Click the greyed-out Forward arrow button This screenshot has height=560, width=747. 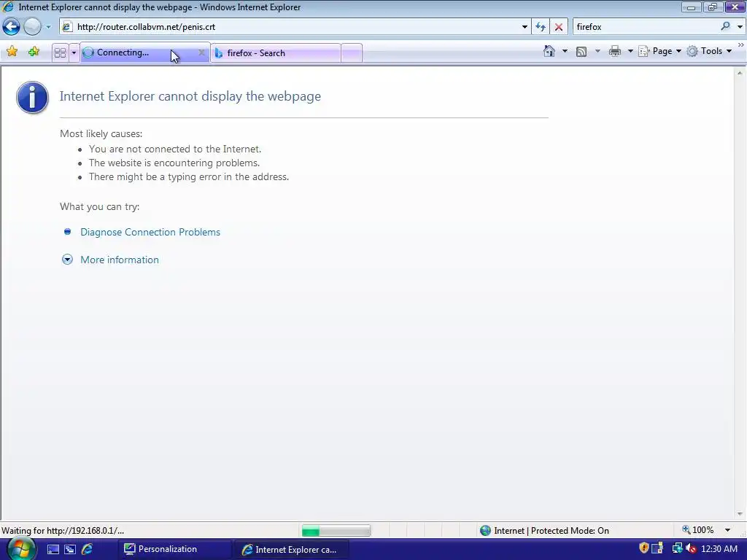point(32,27)
